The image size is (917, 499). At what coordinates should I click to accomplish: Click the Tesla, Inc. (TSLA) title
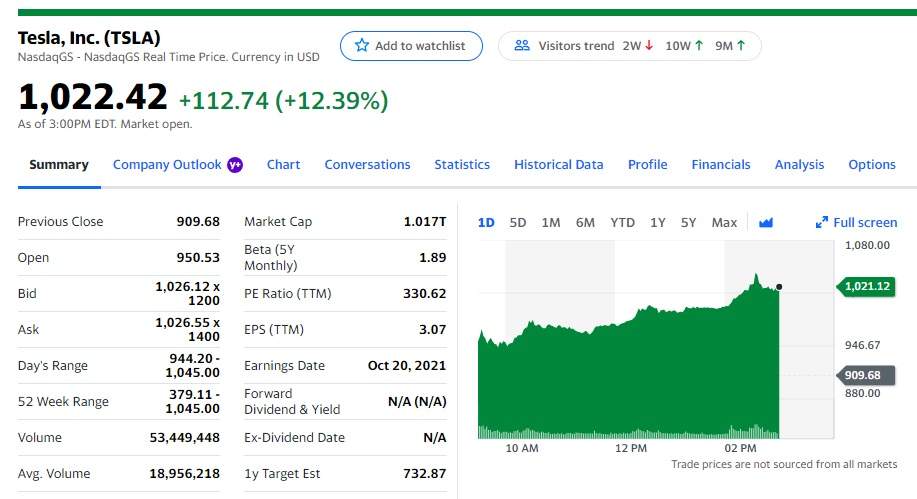click(x=89, y=37)
